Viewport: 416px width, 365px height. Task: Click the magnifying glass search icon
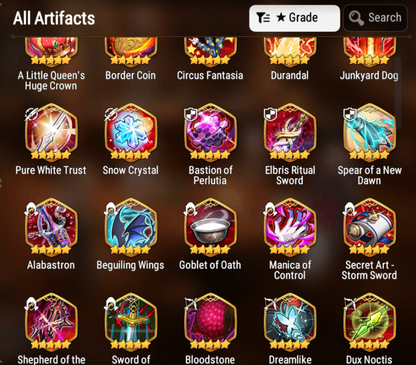tap(356, 18)
